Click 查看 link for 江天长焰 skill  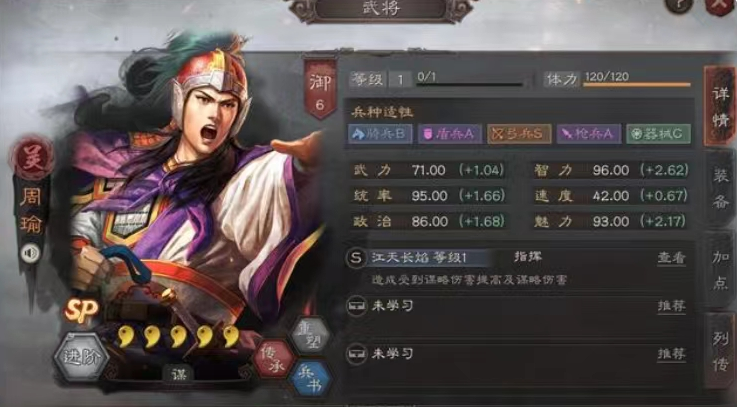(671, 258)
